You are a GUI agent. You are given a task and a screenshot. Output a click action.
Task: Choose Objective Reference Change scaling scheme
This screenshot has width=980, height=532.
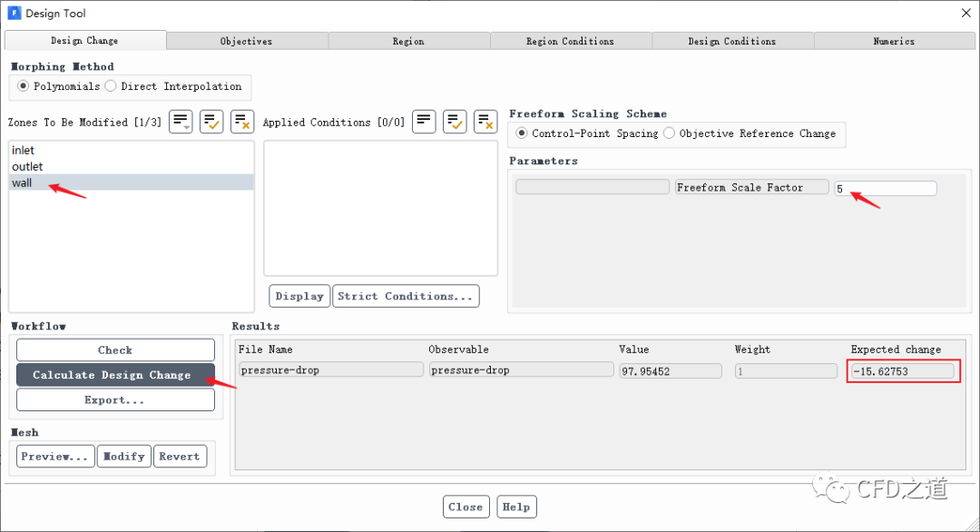pyautogui.click(x=669, y=133)
